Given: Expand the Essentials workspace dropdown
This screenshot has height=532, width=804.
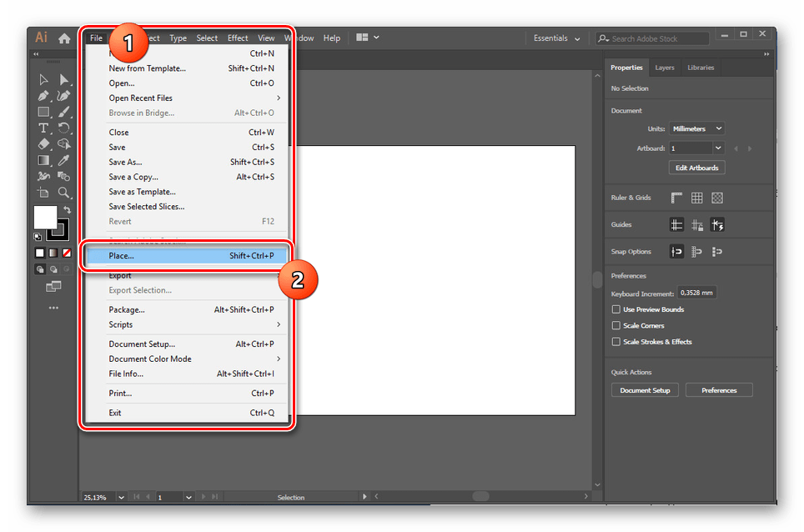Looking at the screenshot, I should click(556, 38).
